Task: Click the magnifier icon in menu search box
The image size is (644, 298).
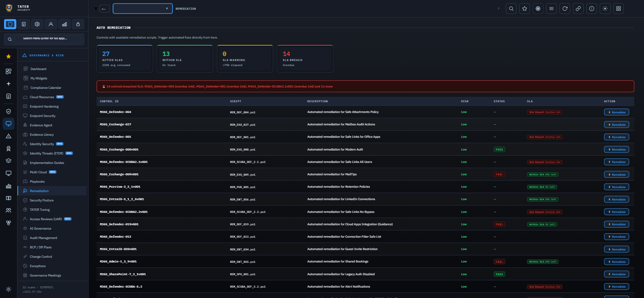Action: coord(10,39)
